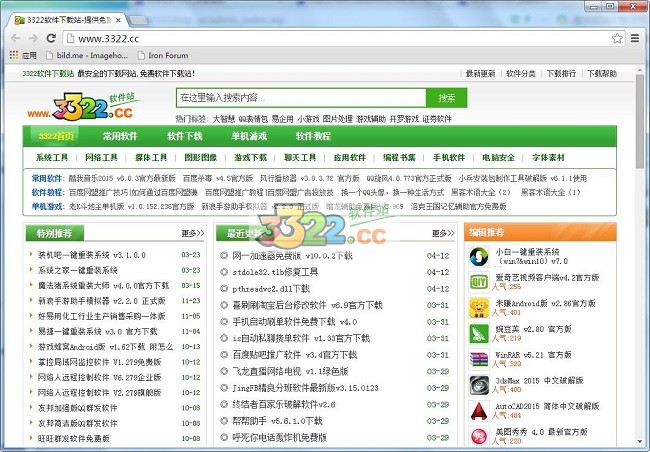Screen dimensions: 650x452
Task: Open pthreadvc2.dll下载 entry
Action: (271, 289)
